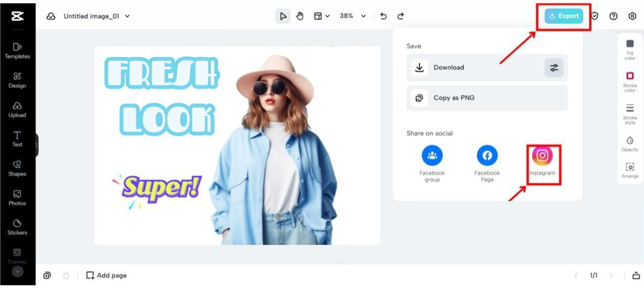644x288 pixels.
Task: Click the shield privacy icon
Action: [x=595, y=16]
